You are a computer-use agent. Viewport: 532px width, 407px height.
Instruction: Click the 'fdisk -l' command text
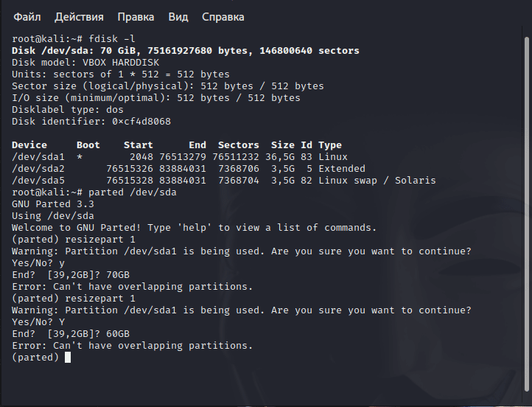click(x=111, y=38)
